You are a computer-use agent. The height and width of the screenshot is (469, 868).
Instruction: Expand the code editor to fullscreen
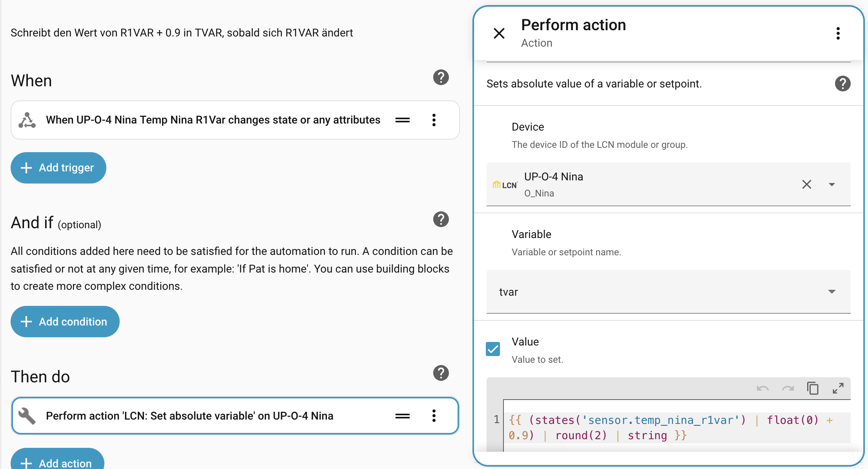[x=838, y=388]
